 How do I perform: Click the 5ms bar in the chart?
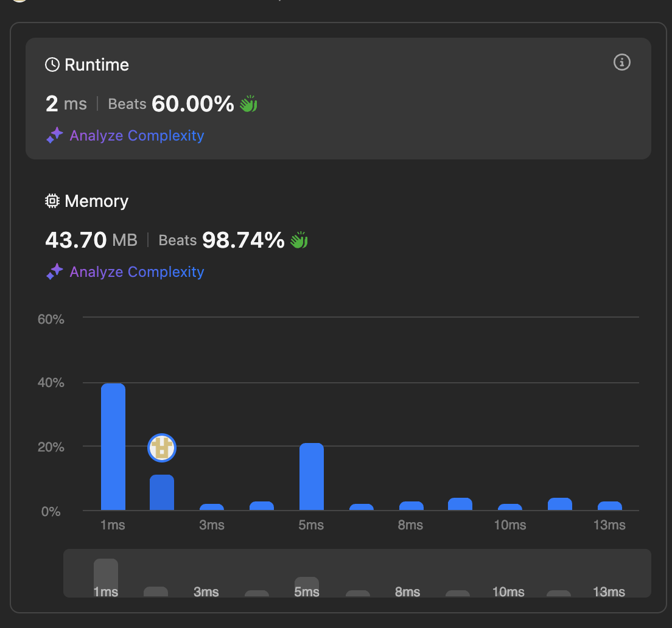pyautogui.click(x=312, y=476)
